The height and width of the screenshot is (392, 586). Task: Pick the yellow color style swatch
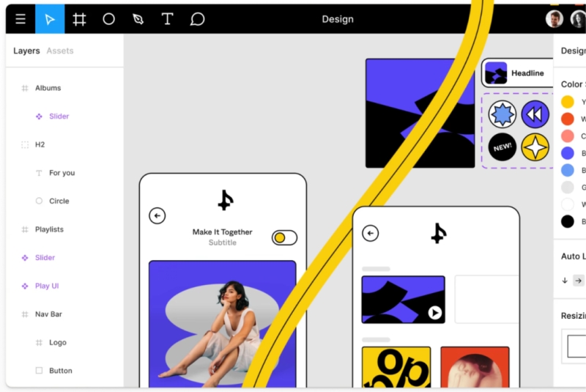pyautogui.click(x=567, y=102)
